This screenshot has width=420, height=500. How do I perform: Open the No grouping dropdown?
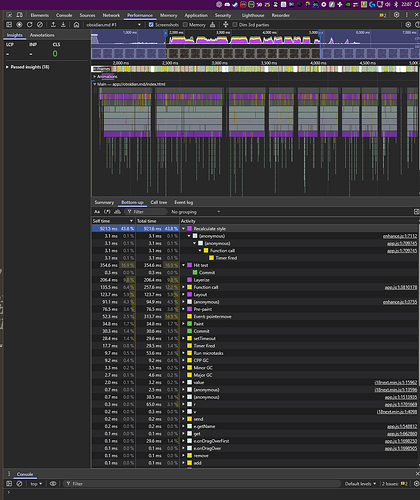coord(196,212)
